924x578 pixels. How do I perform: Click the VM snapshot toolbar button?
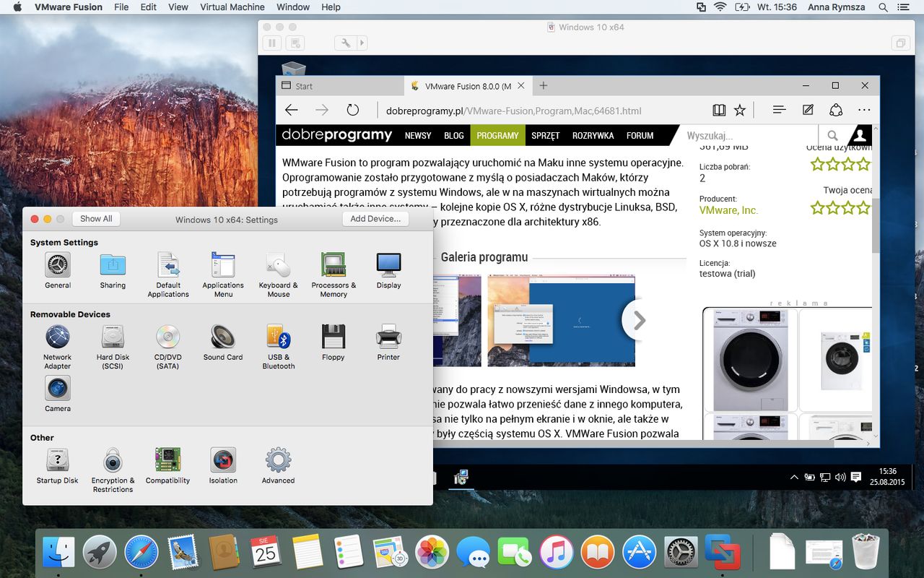[295, 43]
